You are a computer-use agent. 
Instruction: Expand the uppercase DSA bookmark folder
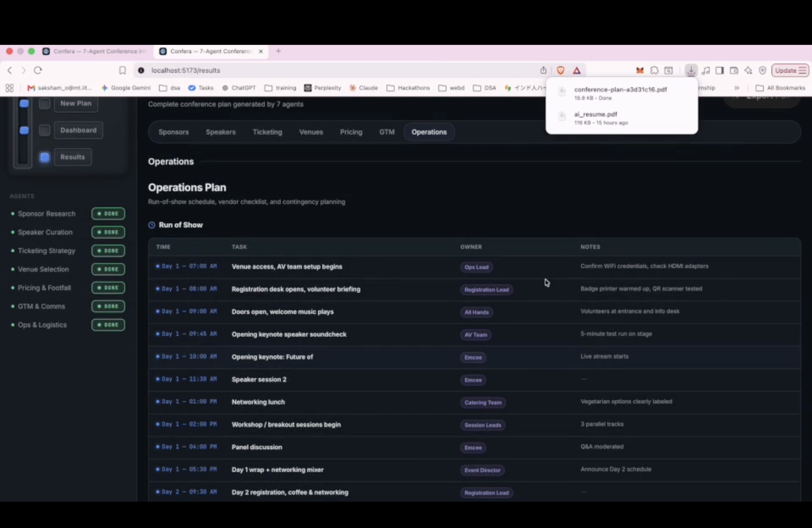point(485,88)
